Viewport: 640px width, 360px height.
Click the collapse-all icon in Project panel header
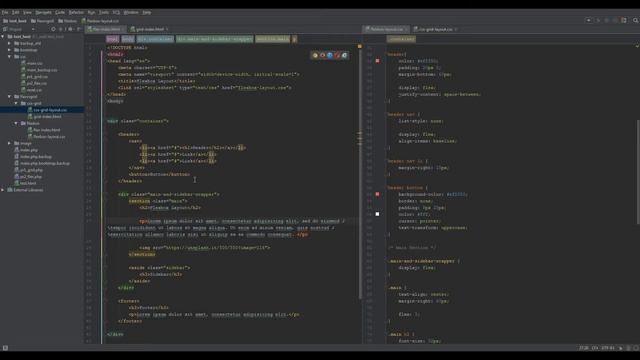coord(61,29)
